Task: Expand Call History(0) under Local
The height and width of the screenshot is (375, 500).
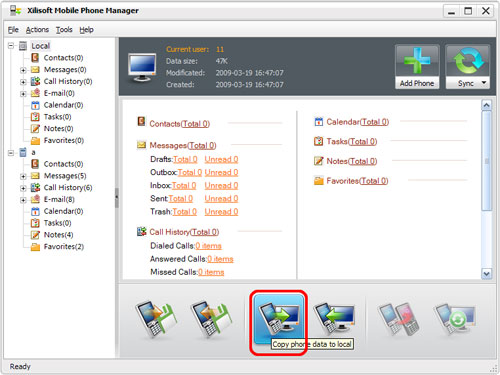Action: (x=23, y=82)
